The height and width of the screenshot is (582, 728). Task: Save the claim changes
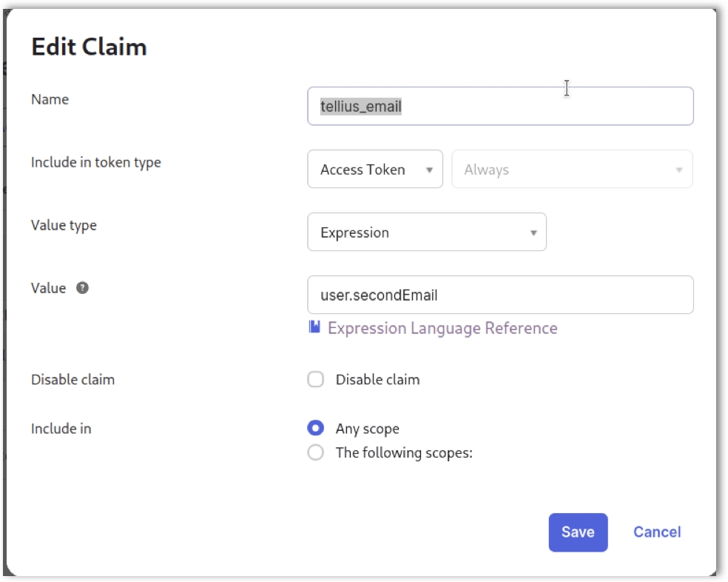tap(578, 532)
